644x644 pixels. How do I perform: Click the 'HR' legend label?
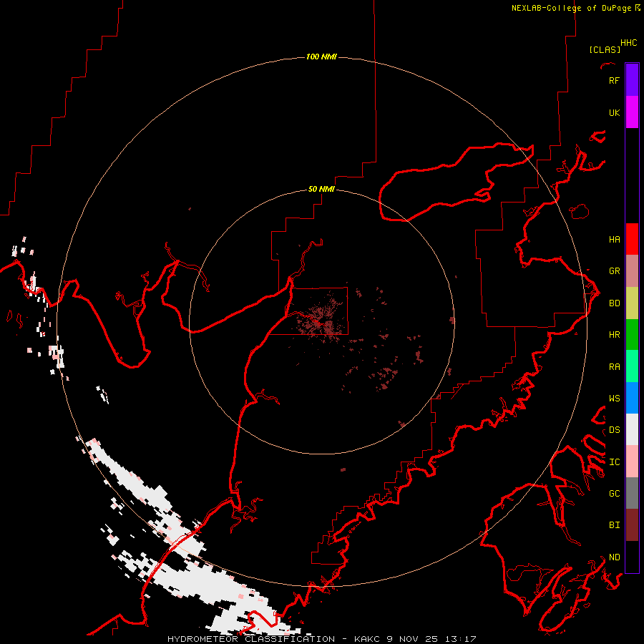point(615,335)
